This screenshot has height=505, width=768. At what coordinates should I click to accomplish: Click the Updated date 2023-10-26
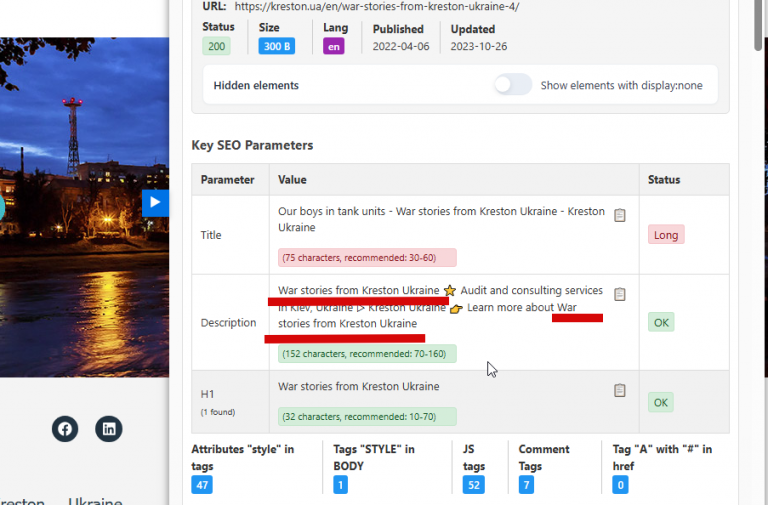479,47
